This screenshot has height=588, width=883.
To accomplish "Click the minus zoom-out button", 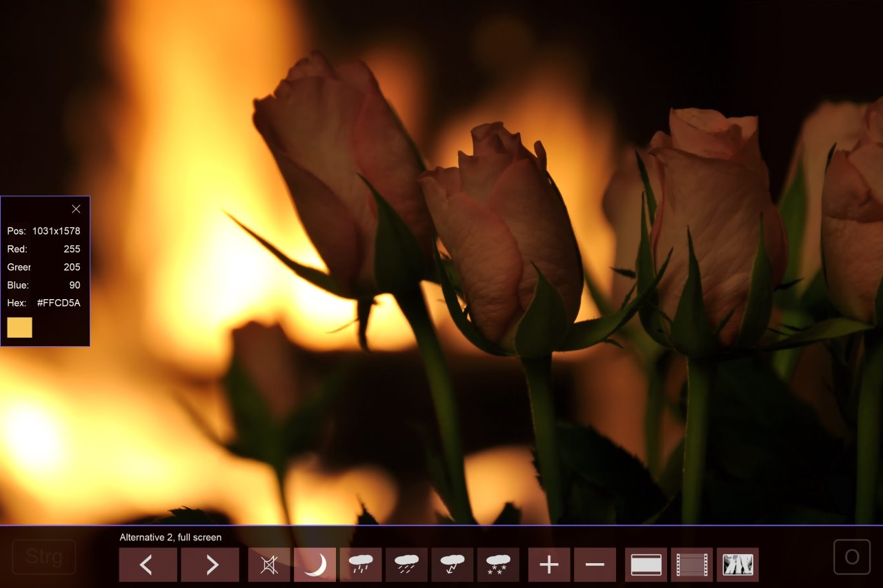I will (595, 565).
